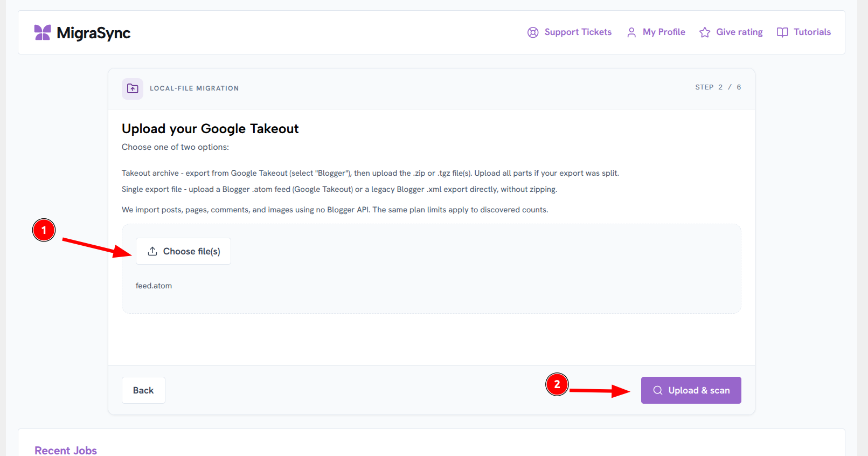Click the STEP 2 / 6 indicator
The image size is (868, 456).
point(718,87)
